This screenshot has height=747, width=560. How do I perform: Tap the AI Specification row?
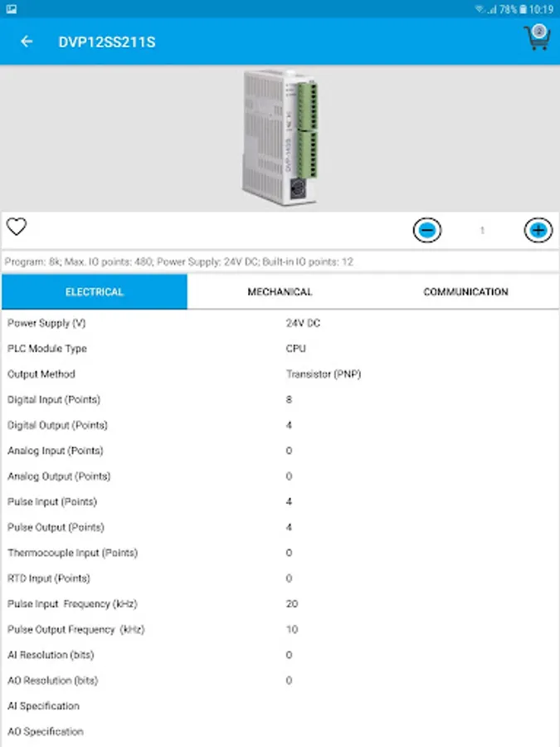coord(280,706)
